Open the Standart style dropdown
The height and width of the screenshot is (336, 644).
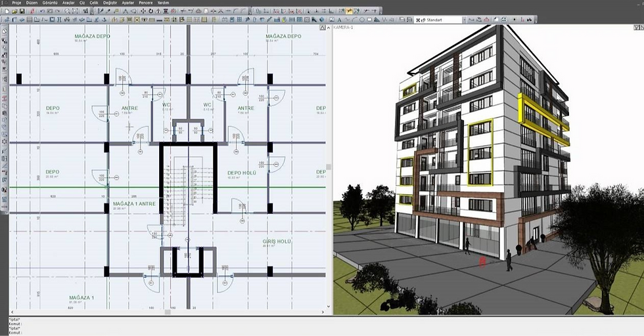coord(464,20)
